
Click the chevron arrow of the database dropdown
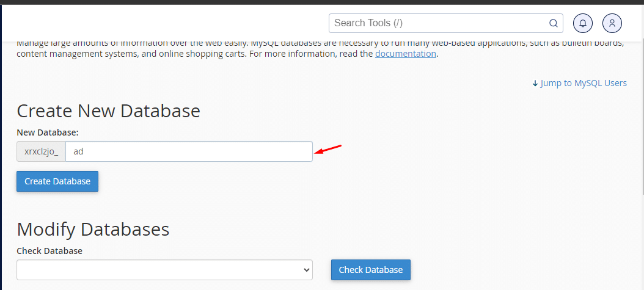(306, 270)
